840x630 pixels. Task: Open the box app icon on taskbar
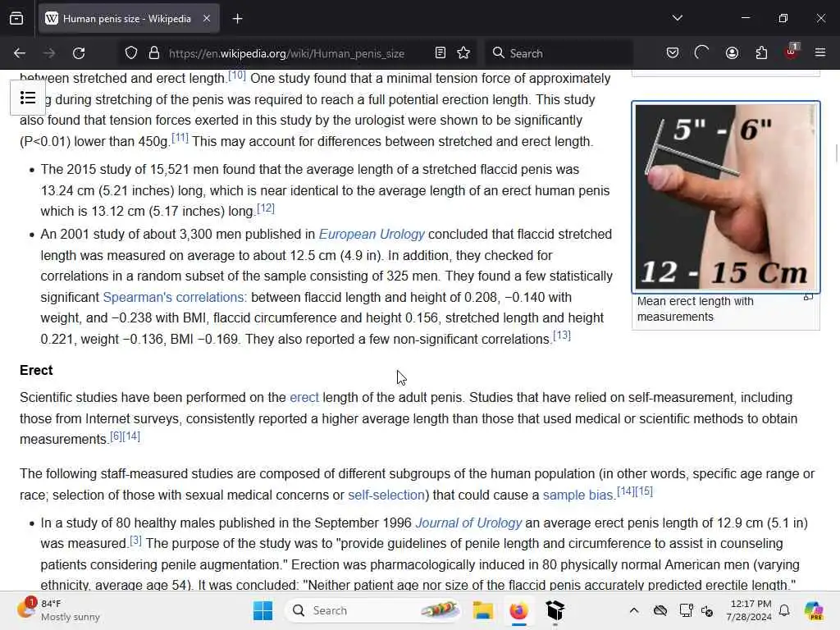pyautogui.click(x=555, y=610)
